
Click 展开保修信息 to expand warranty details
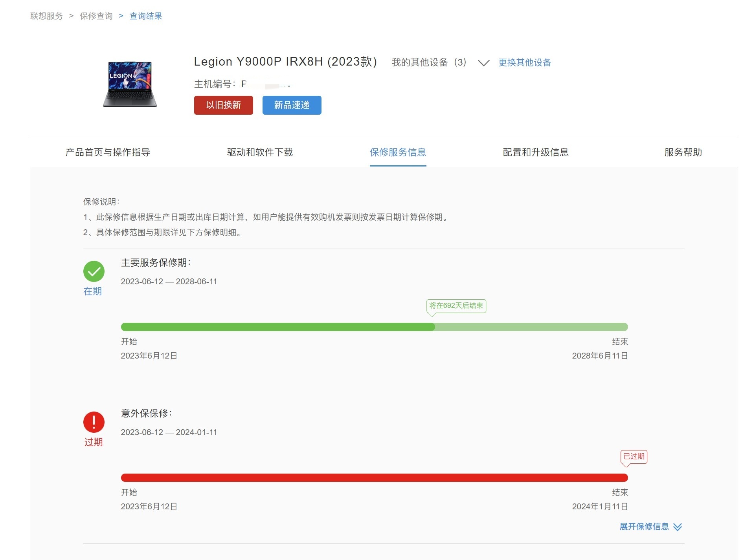650,527
